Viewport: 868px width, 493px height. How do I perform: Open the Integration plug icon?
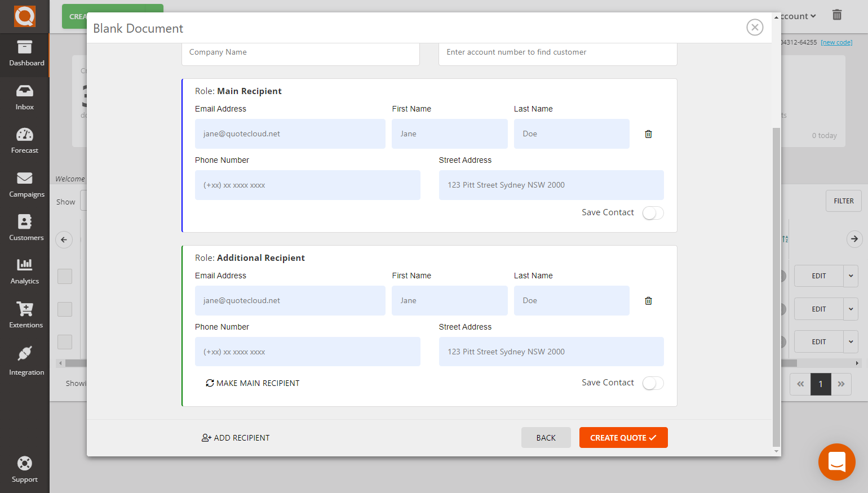coord(25,361)
